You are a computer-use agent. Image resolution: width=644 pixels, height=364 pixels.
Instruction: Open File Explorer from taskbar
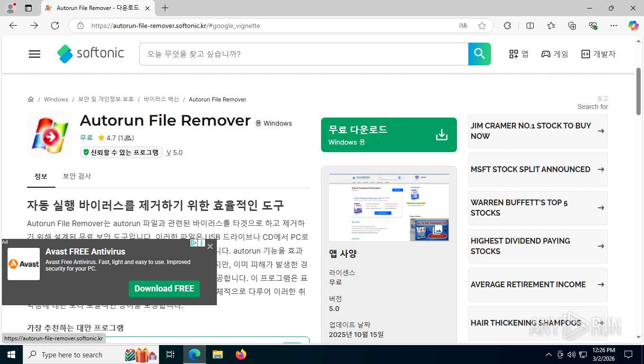[x=217, y=355]
